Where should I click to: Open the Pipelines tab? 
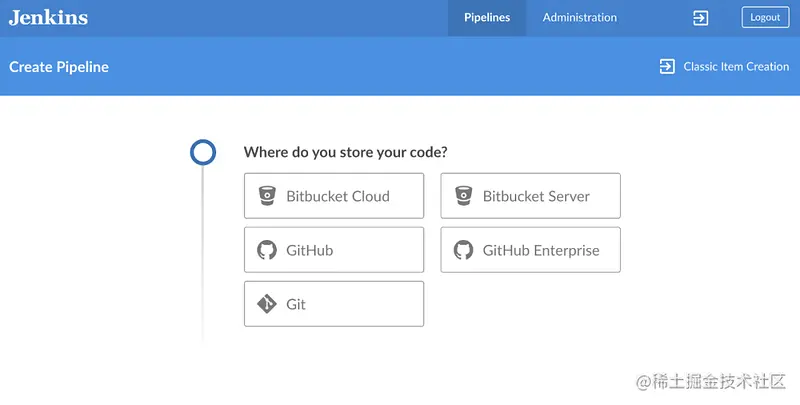click(487, 18)
